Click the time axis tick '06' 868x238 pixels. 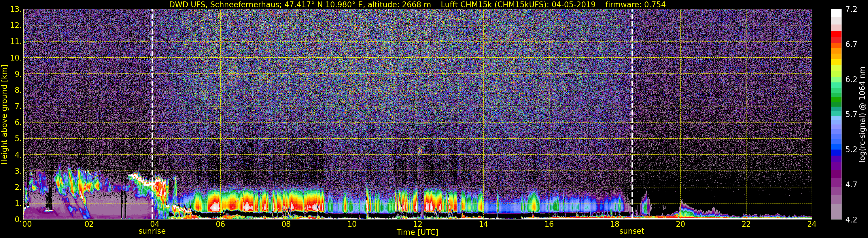coord(220,224)
